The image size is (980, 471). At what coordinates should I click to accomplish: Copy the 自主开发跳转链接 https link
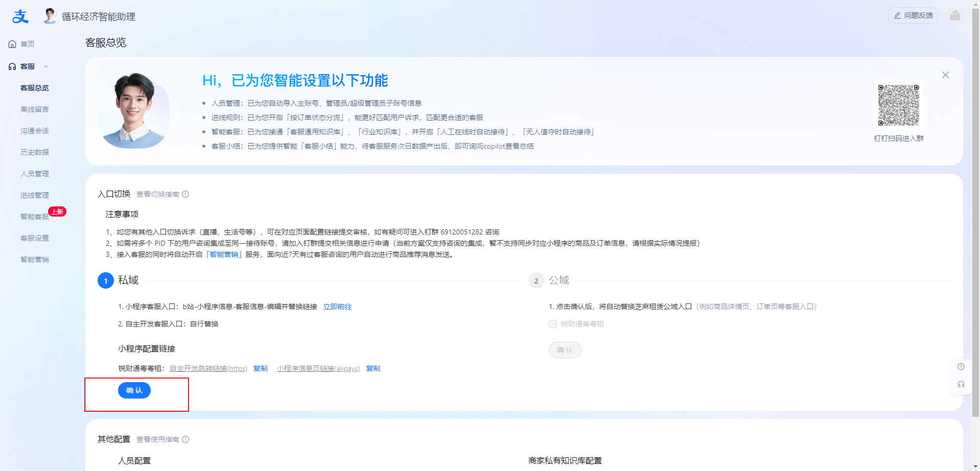[261, 368]
